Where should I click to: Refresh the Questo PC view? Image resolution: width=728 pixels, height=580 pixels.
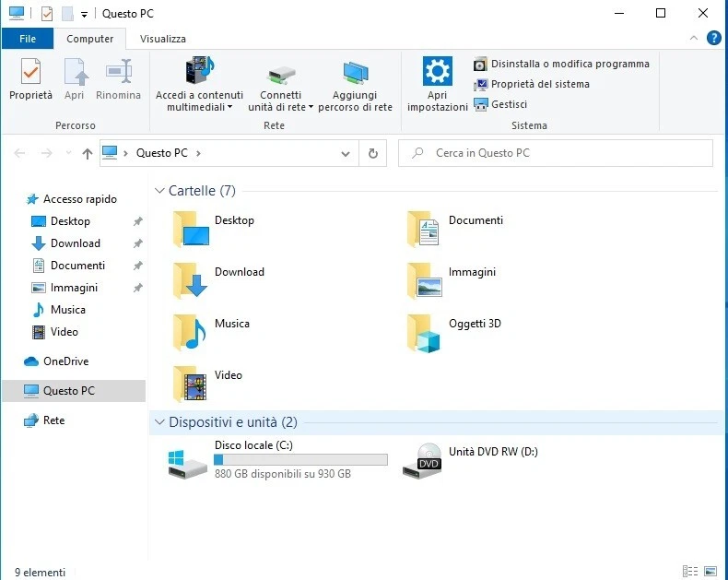pyautogui.click(x=373, y=153)
